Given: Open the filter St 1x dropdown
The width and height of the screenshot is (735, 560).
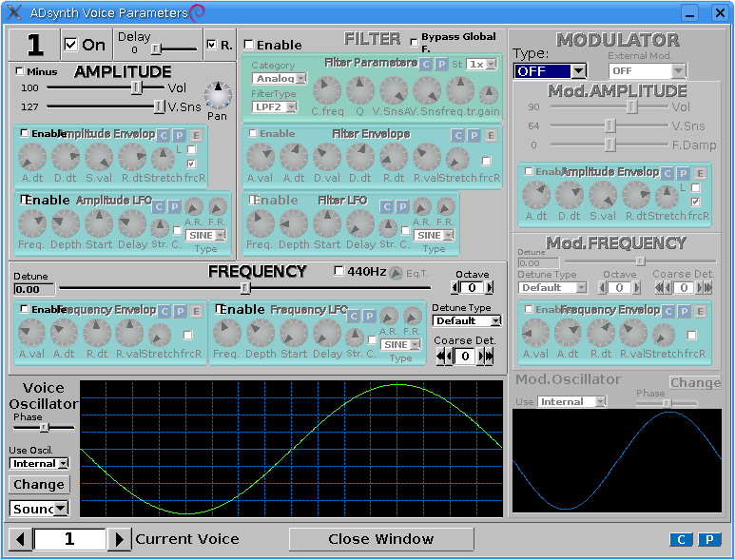Looking at the screenshot, I should 481,65.
